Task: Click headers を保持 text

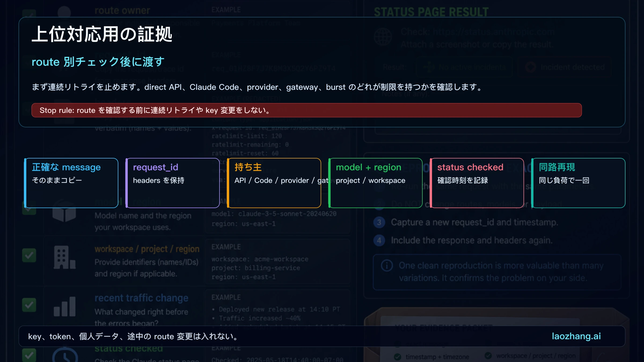Action: tap(159, 180)
